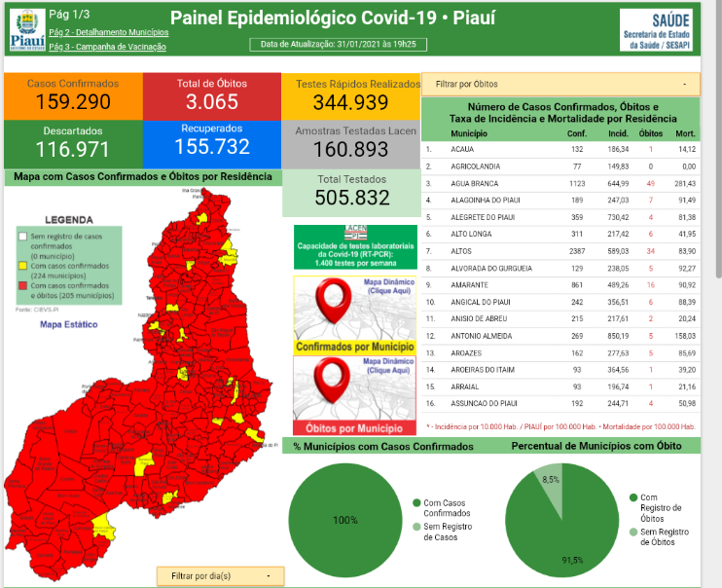Image resolution: width=722 pixels, height=588 pixels.
Task: Go to Pág 2 - Detalhamento Municípios
Action: pyautogui.click(x=108, y=32)
